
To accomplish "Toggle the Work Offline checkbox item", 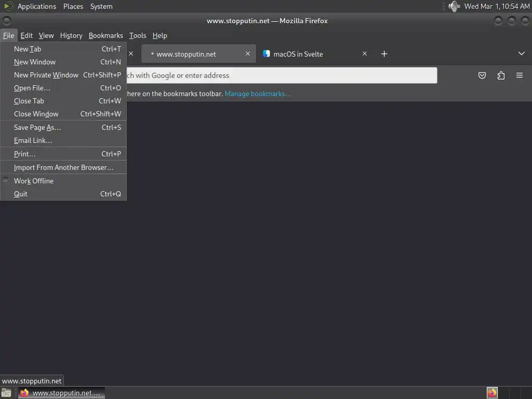I will tap(63, 181).
